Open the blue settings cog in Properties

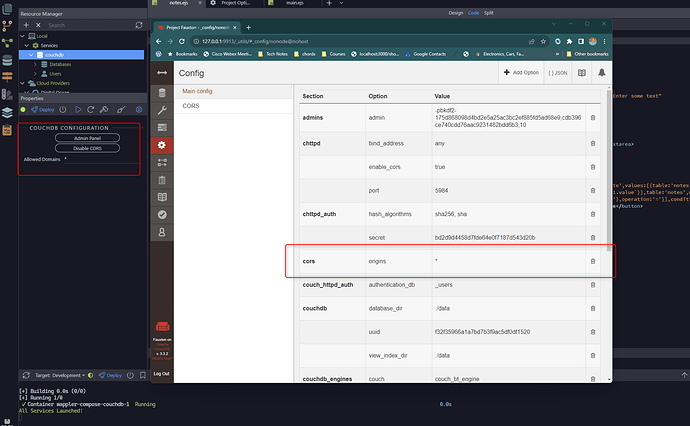139,110
